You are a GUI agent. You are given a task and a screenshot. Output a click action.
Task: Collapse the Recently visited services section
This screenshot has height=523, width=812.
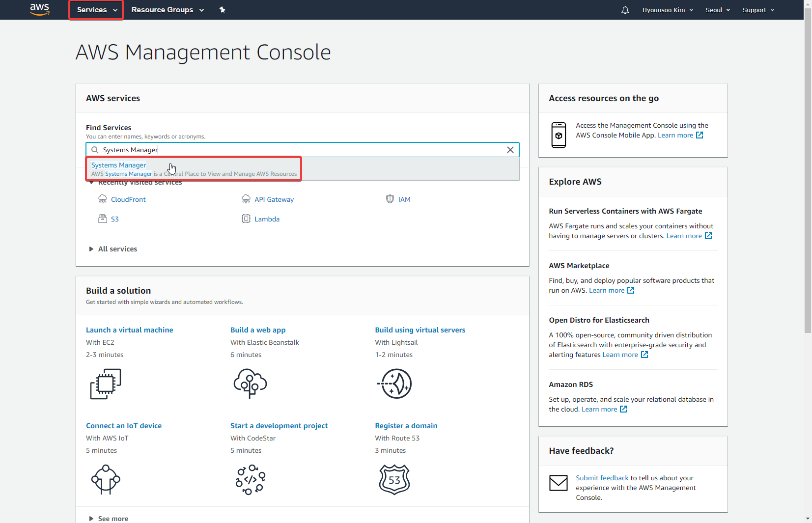pyautogui.click(x=135, y=183)
